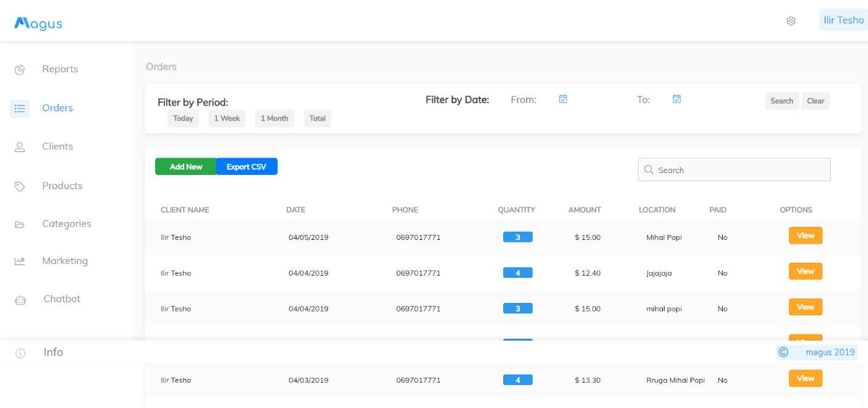
Task: Open the From date calendar icon
Action: click(563, 99)
